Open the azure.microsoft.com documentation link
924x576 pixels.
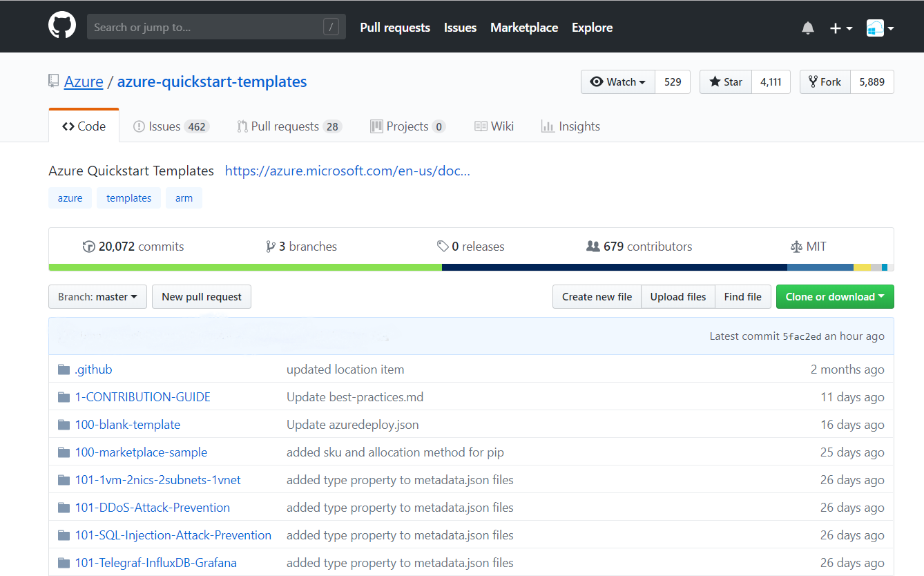point(347,171)
